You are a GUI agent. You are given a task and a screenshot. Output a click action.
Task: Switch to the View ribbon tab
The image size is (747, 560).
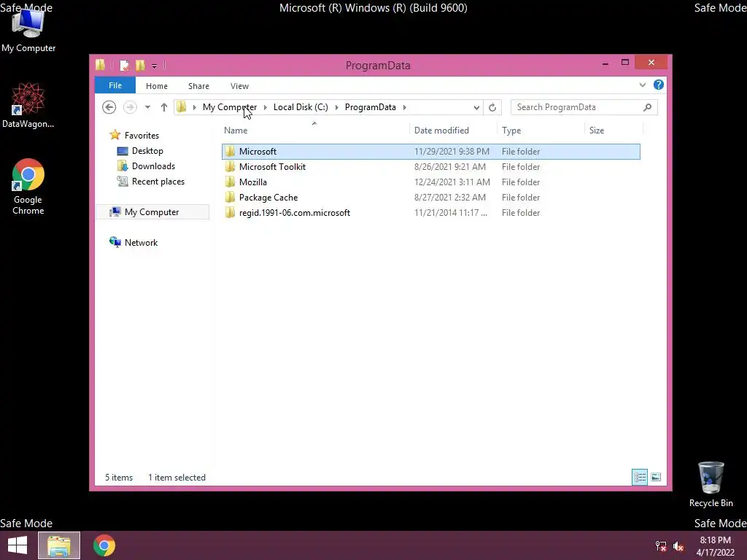click(239, 86)
